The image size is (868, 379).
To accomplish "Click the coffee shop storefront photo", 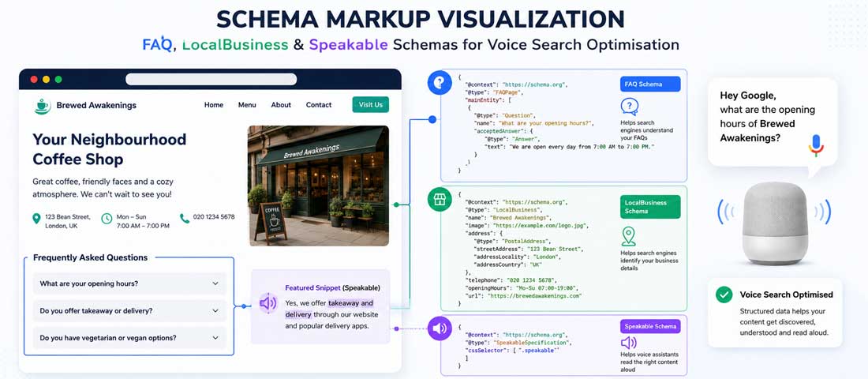I will pos(318,186).
